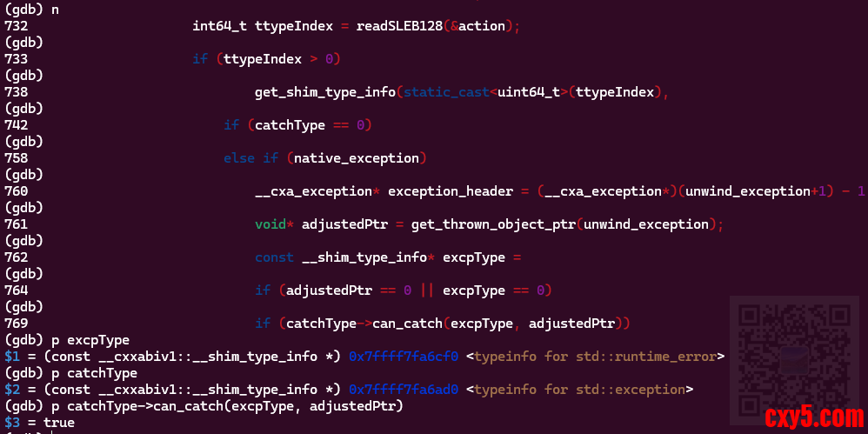Viewport: 868px width, 434px height.
Task: Click the 'else if' keyword text
Action: point(250,158)
